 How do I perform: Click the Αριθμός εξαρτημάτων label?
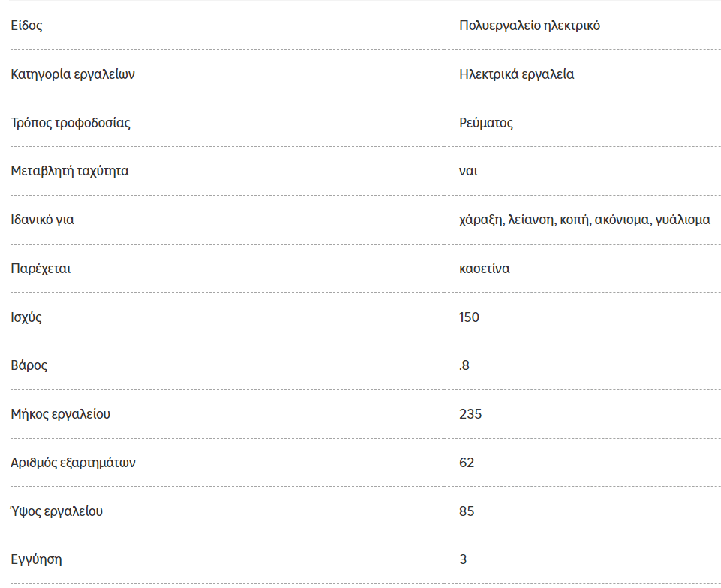tap(73, 463)
